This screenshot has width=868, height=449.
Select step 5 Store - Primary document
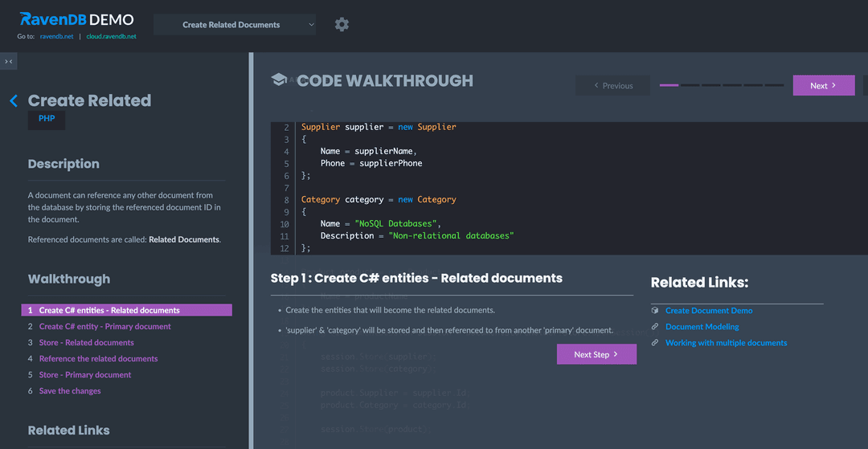(85, 374)
